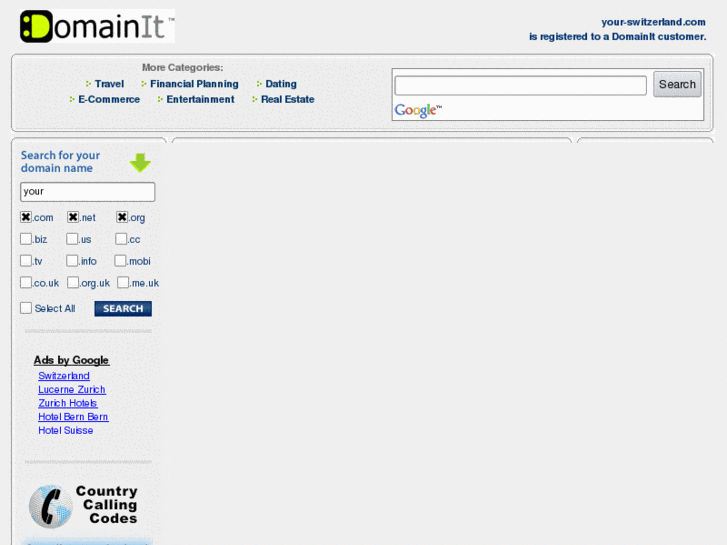Open the Hotel Suisse ad link

[x=65, y=430]
